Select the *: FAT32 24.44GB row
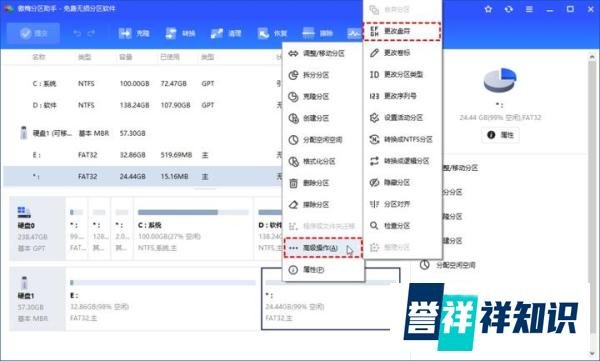The width and height of the screenshot is (600, 361). click(x=142, y=176)
